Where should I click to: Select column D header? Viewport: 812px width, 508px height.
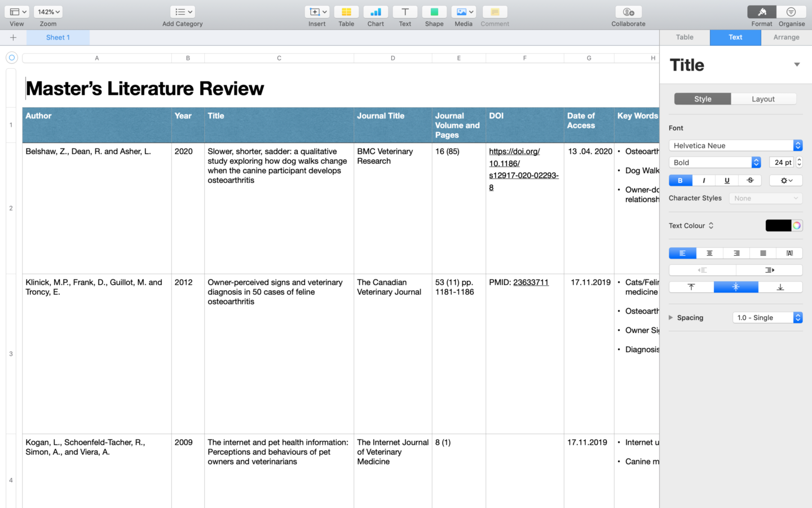click(x=393, y=58)
